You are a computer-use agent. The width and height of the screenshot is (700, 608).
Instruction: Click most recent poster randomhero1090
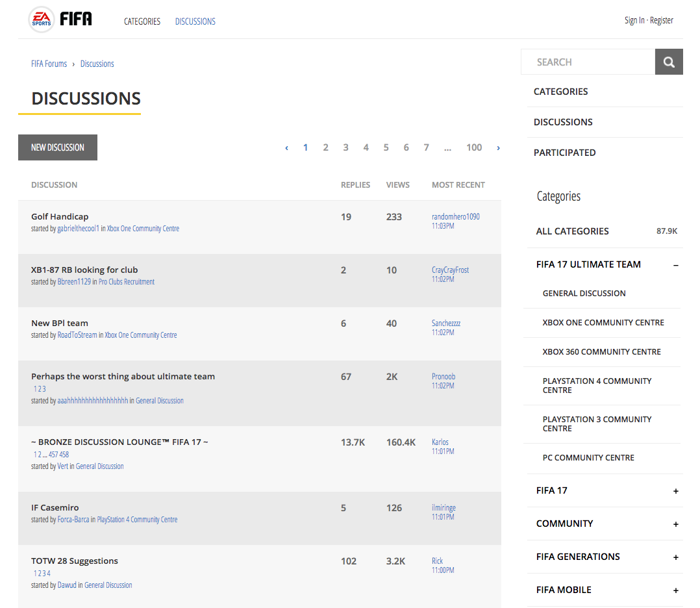[x=455, y=216]
